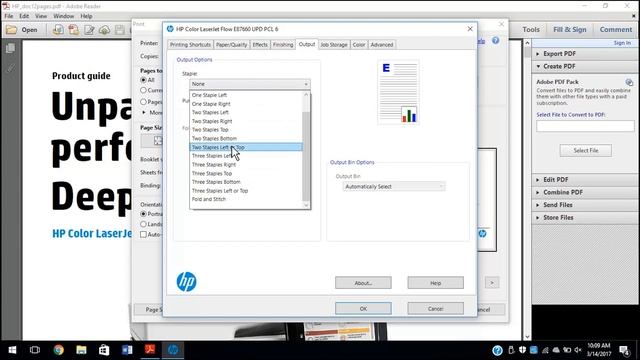
Task: Switch to Color tab
Action: tap(359, 45)
